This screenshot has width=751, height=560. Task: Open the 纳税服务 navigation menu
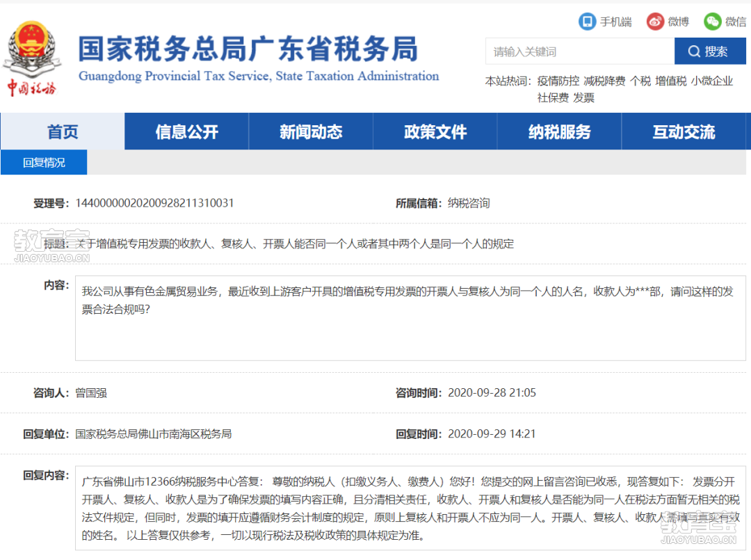tap(559, 131)
